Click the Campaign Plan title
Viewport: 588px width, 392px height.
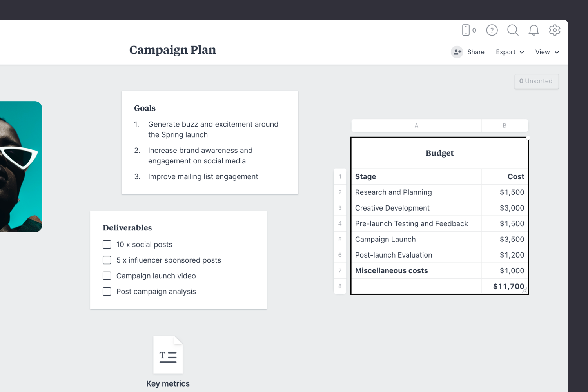tap(172, 50)
